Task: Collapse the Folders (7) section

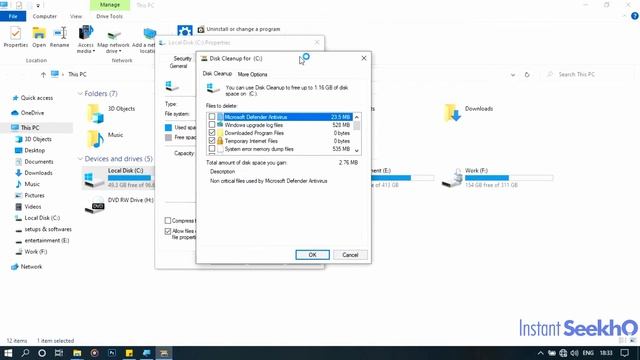Action: (80, 94)
